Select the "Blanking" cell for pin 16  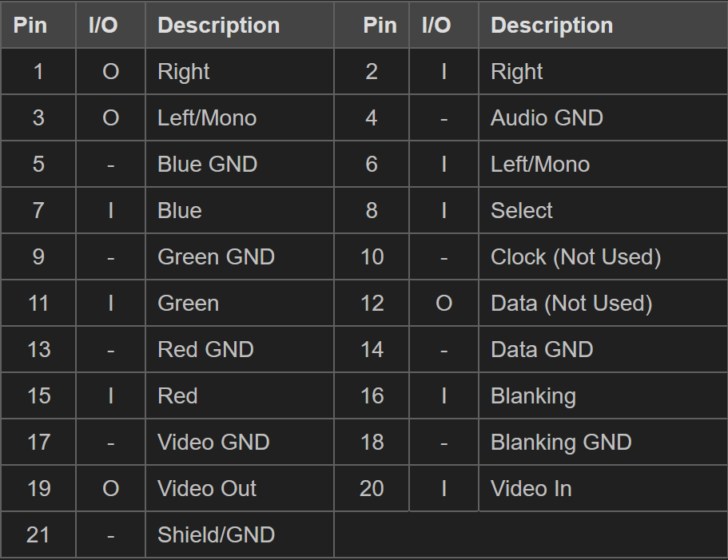tap(533, 396)
